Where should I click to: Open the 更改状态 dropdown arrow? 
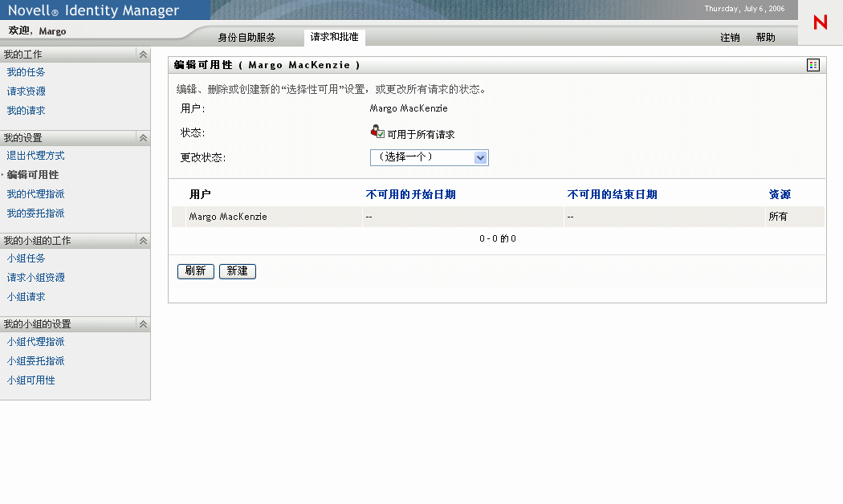click(481, 157)
